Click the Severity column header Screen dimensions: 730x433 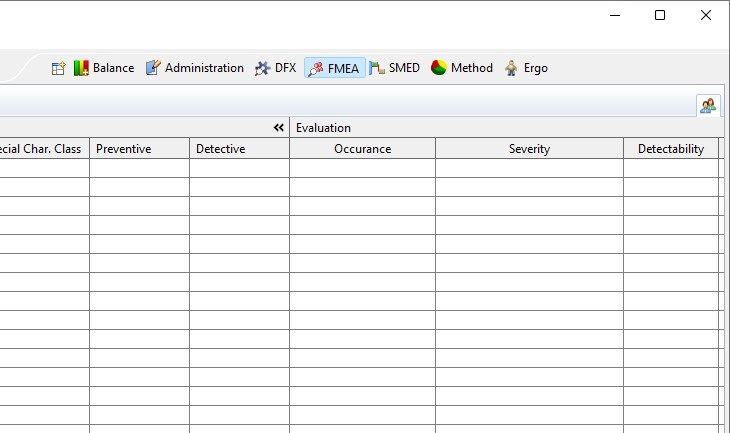coord(529,149)
